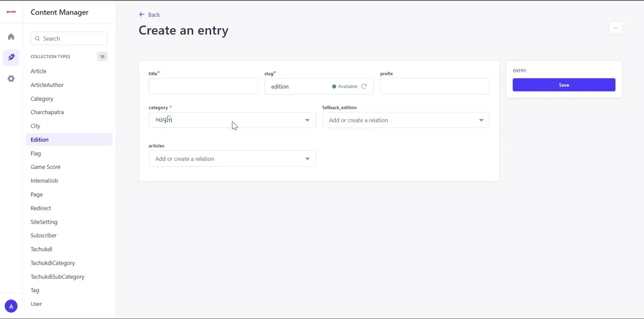Focus the title input field

[203, 87]
